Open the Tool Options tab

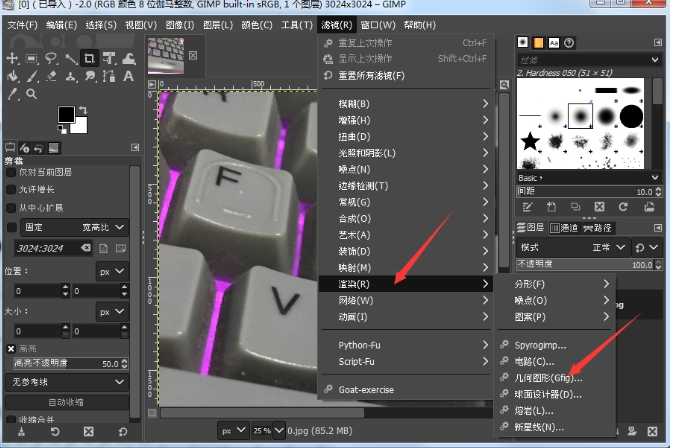[x=10, y=148]
